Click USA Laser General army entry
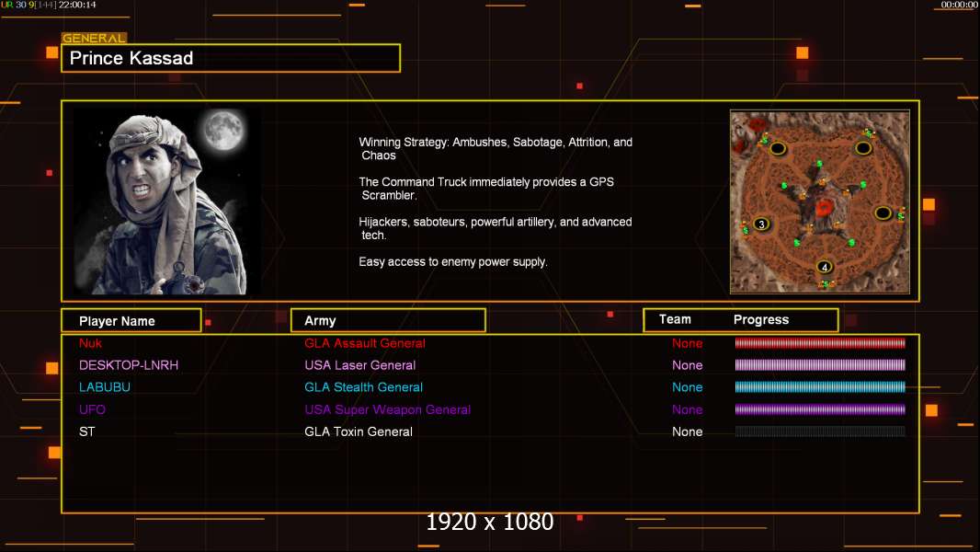 tap(359, 365)
